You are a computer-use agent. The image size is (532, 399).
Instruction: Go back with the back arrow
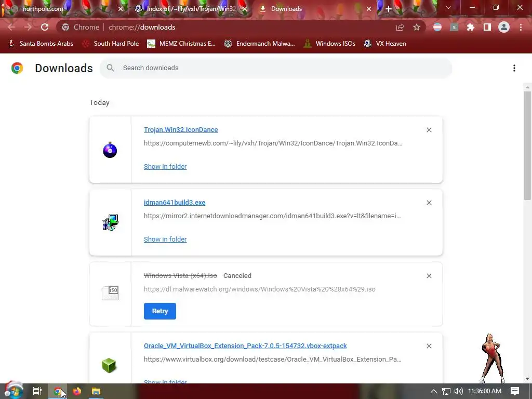click(x=11, y=27)
